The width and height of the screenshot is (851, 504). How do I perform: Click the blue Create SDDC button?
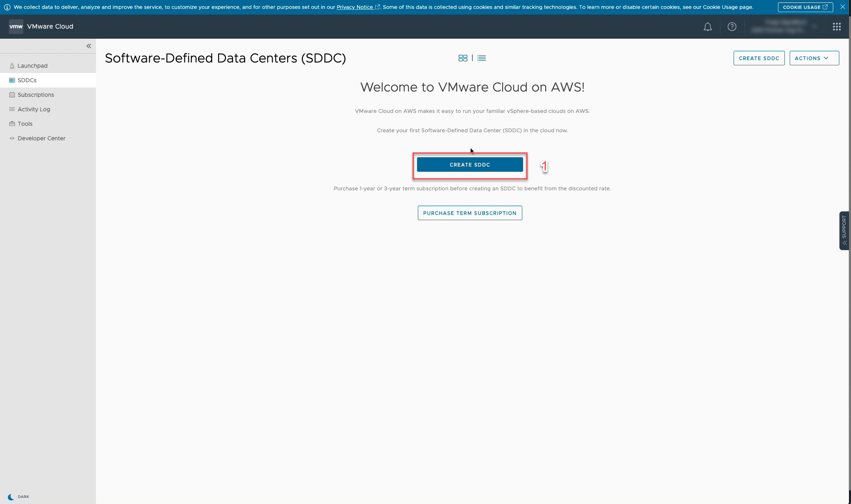(x=470, y=165)
